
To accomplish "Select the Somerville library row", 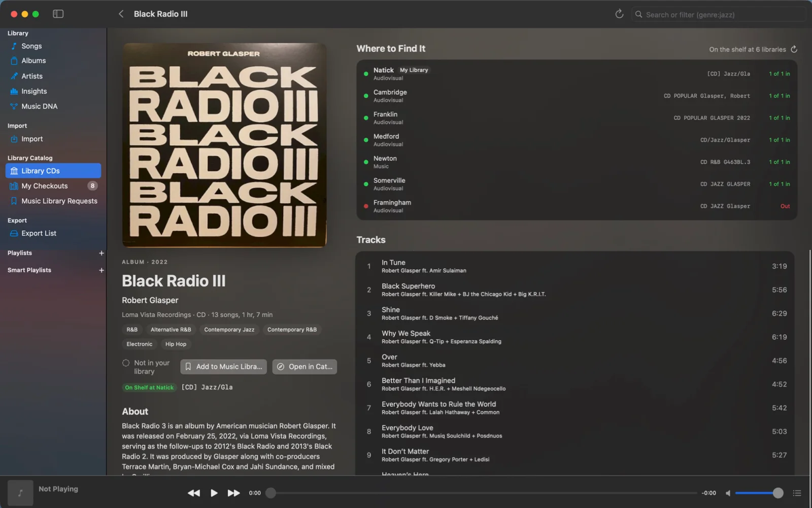I will coord(577,184).
